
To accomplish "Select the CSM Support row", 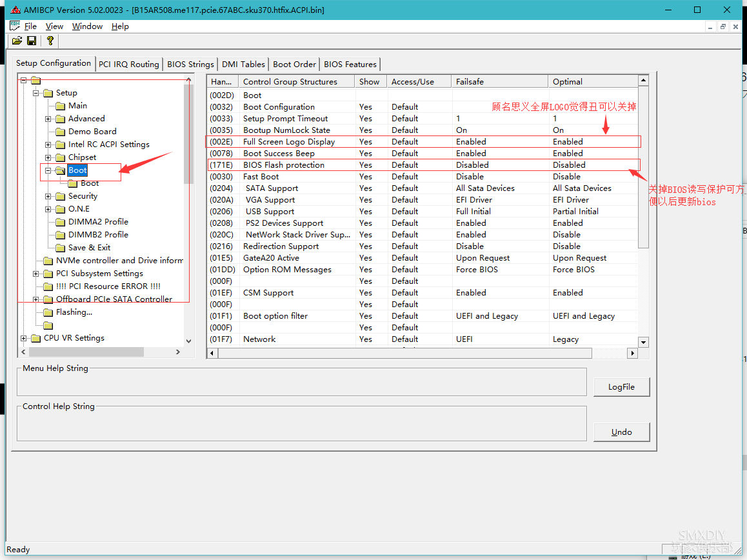I will tap(424, 293).
